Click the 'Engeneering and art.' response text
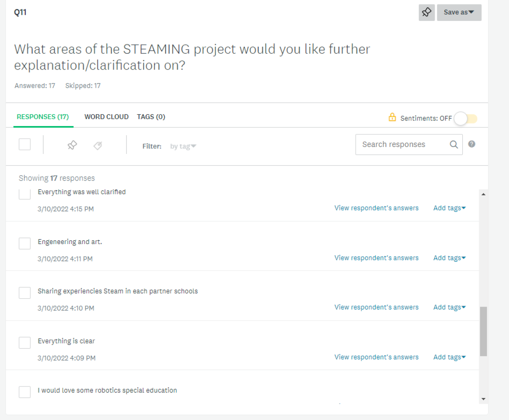The height and width of the screenshot is (420, 509). [x=70, y=242]
